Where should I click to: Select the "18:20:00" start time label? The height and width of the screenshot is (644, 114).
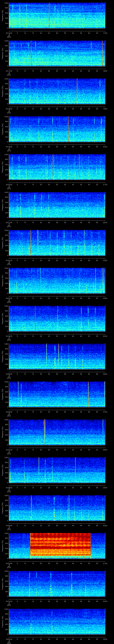click(9, 184)
